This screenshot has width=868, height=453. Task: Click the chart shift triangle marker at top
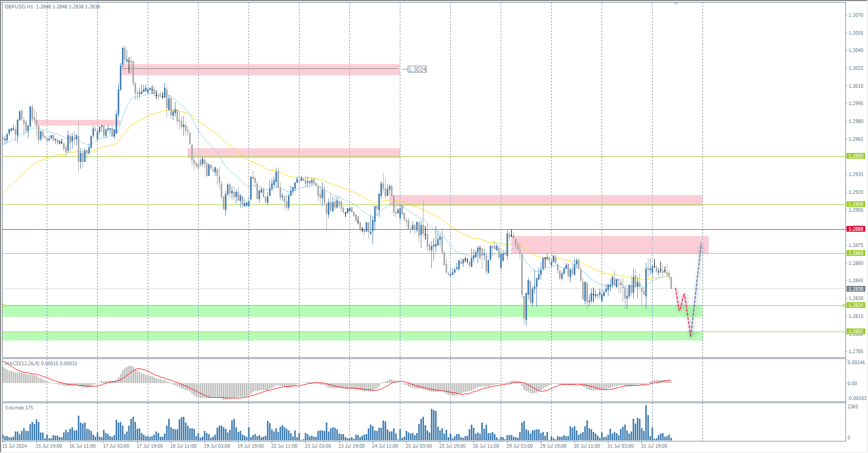pyautogui.click(x=676, y=4)
